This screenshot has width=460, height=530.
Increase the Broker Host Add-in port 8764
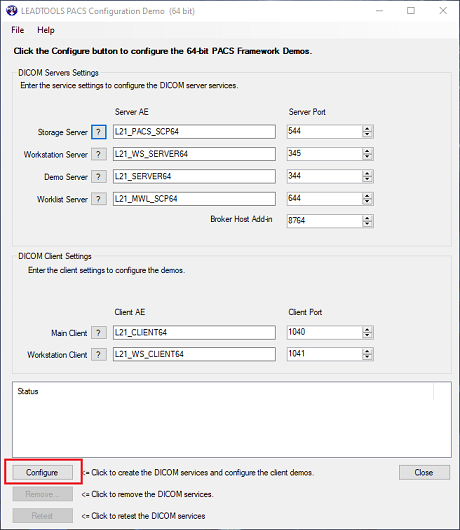[367, 218]
